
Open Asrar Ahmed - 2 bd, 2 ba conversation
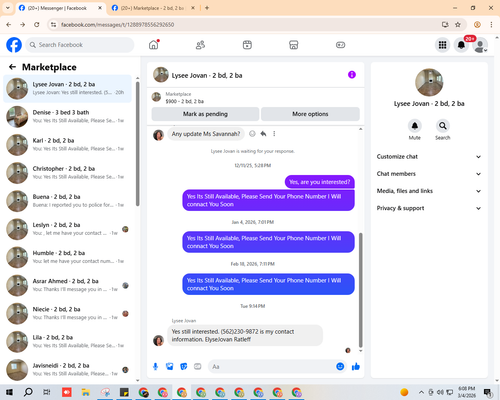pyautogui.click(x=67, y=285)
